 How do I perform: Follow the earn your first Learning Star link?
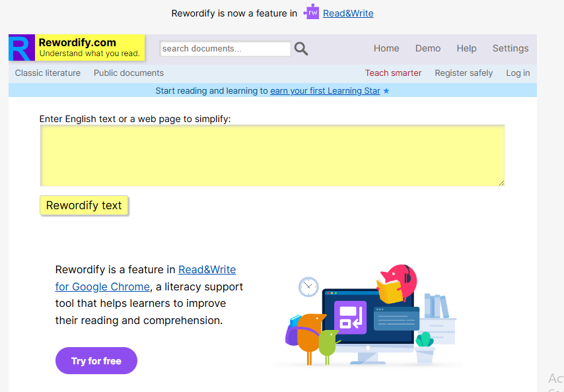[325, 91]
